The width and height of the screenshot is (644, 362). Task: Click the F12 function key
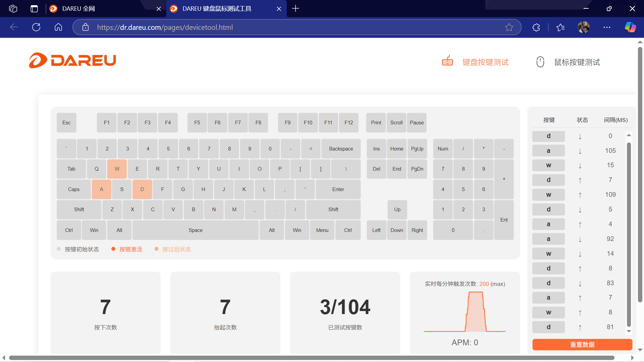[349, 123]
